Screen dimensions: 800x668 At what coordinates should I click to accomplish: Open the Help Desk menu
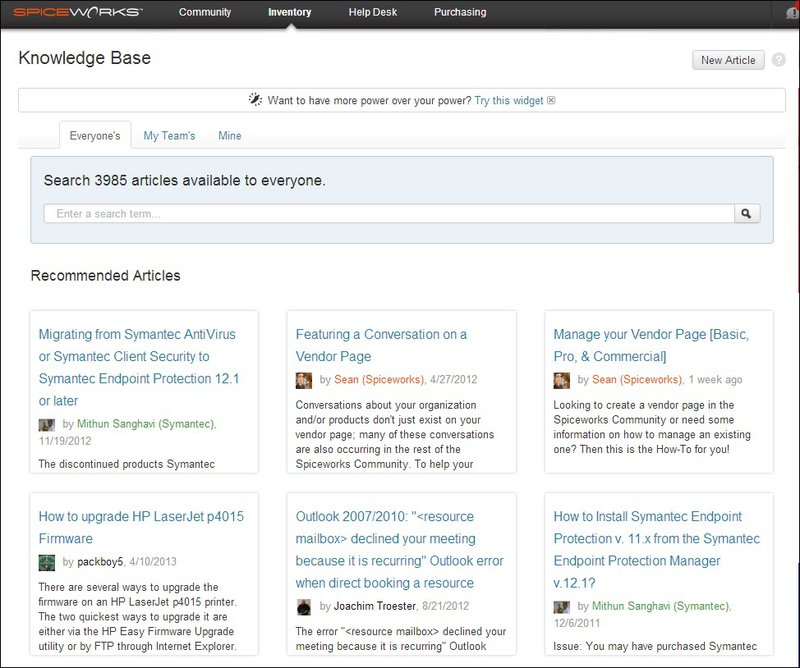[372, 12]
